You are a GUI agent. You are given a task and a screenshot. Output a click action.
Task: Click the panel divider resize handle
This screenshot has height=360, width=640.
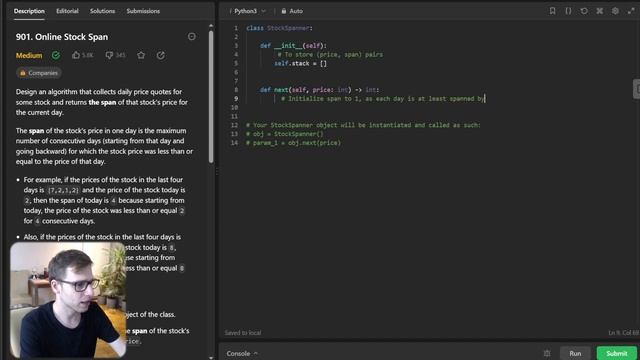216,172
